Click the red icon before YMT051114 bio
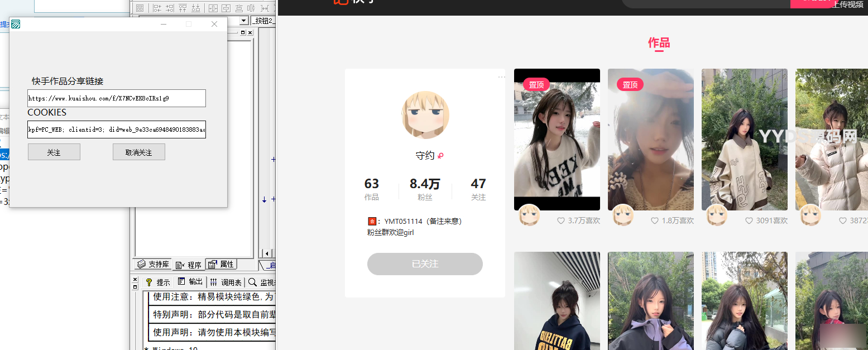Image resolution: width=868 pixels, height=350 pixels. pos(372,221)
